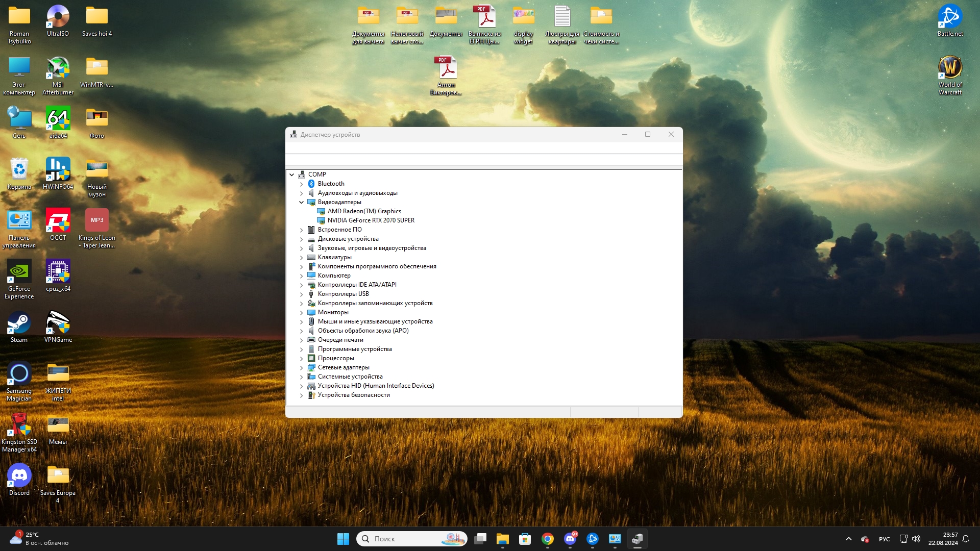
Task: Open Discord from the taskbar
Action: (x=570, y=539)
